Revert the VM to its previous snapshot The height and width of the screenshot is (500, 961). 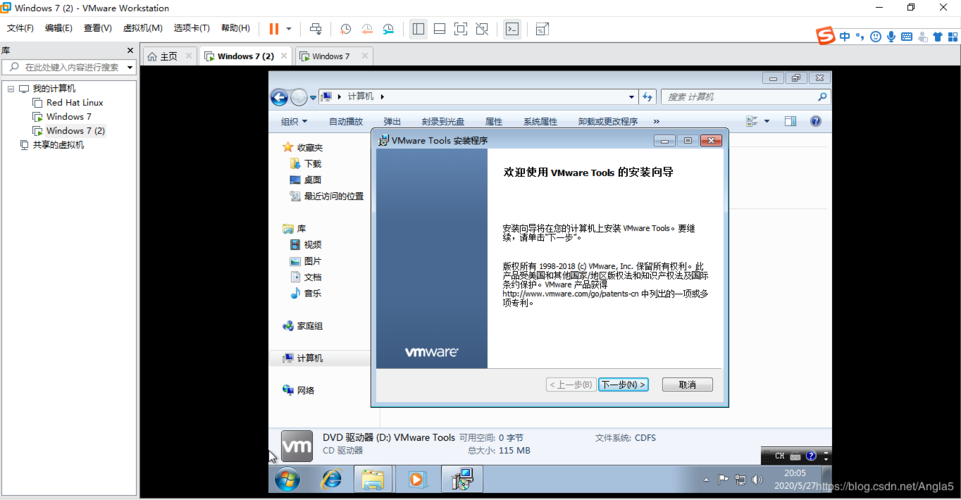click(367, 29)
